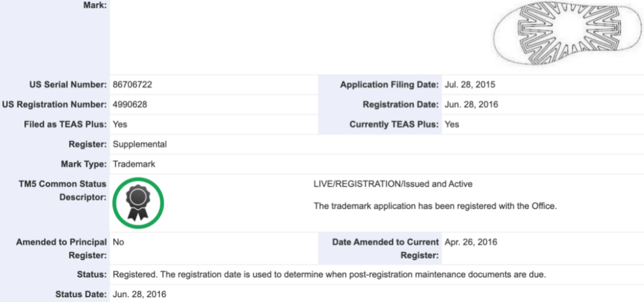The image size is (644, 302).
Task: Click the Registered status description text
Action: (x=329, y=275)
